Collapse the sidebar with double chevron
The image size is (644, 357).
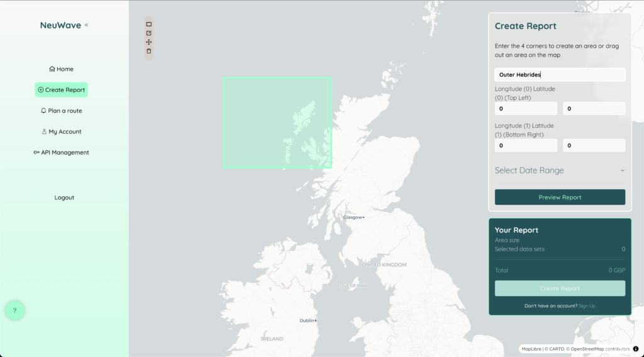point(86,25)
